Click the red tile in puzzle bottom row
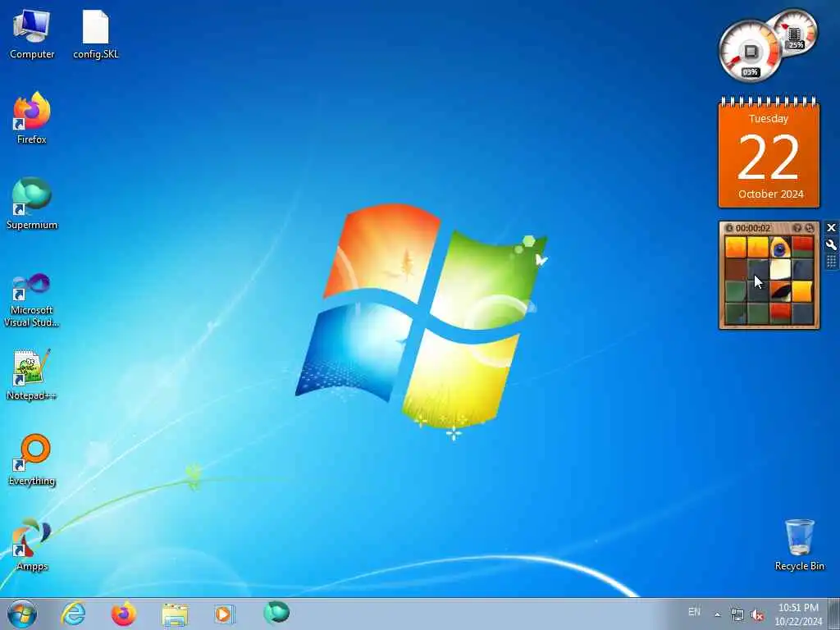The width and height of the screenshot is (840, 630). pyautogui.click(x=780, y=313)
